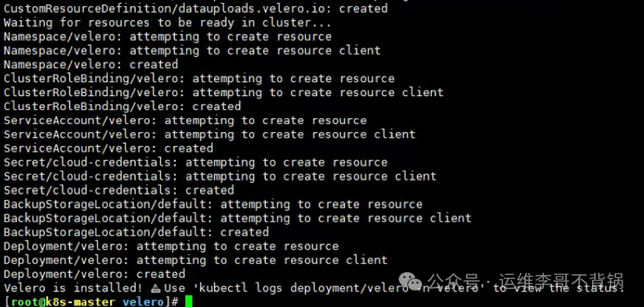Click the 'Velero is installed!' message
Screen dimensions: 644x307
tap(73, 288)
